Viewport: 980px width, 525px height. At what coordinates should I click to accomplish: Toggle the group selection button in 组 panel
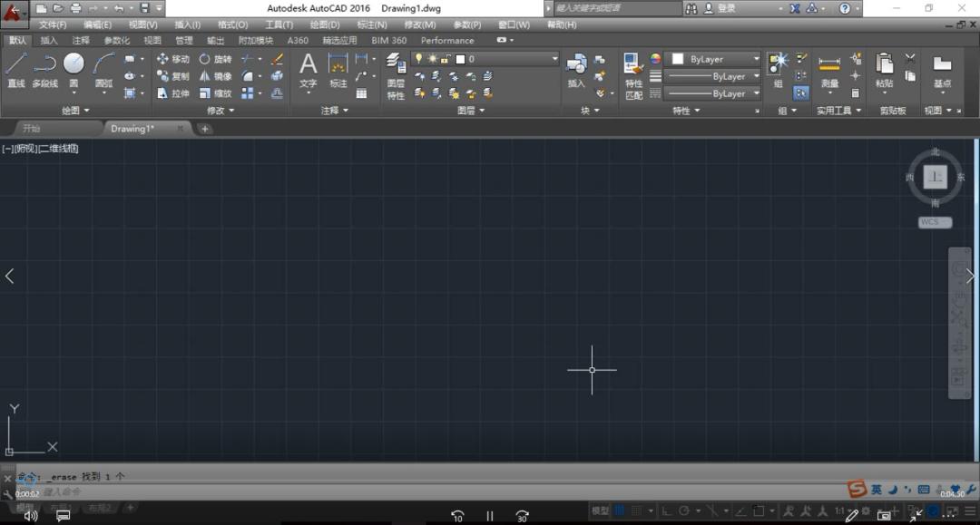pyautogui.click(x=801, y=92)
